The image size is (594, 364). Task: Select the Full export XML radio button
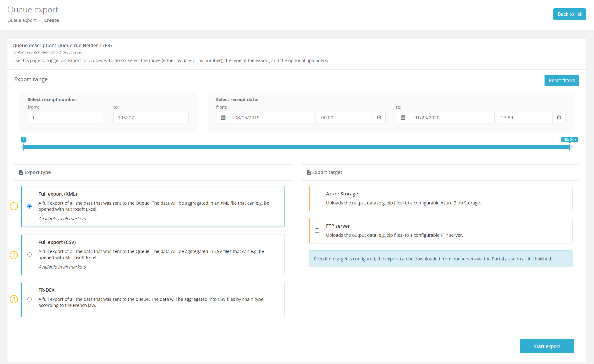point(29,206)
